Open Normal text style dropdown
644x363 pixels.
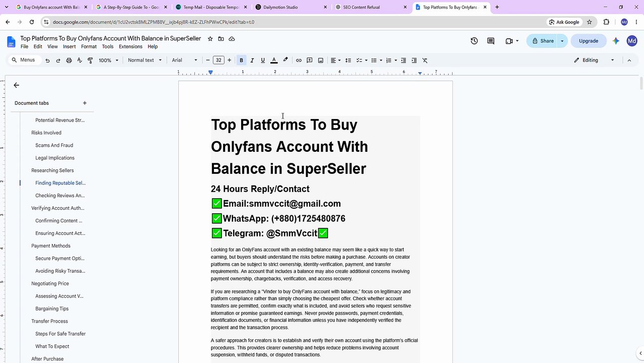pos(145,60)
